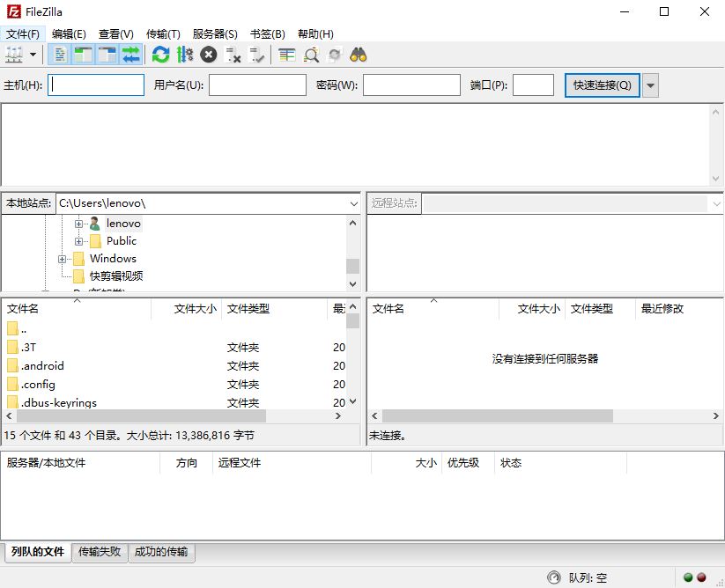Image resolution: width=725 pixels, height=588 pixels.
Task: Click the red activity indicator light
Action: 701,577
